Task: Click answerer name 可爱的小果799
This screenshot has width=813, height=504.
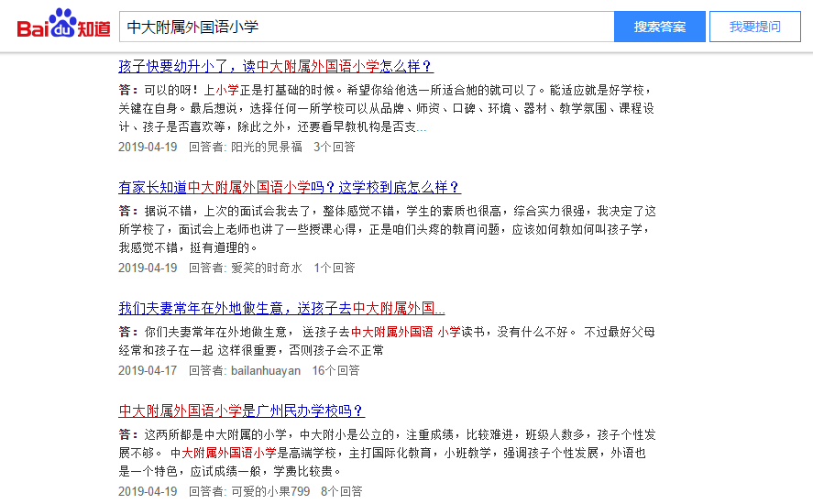Action: (x=270, y=491)
